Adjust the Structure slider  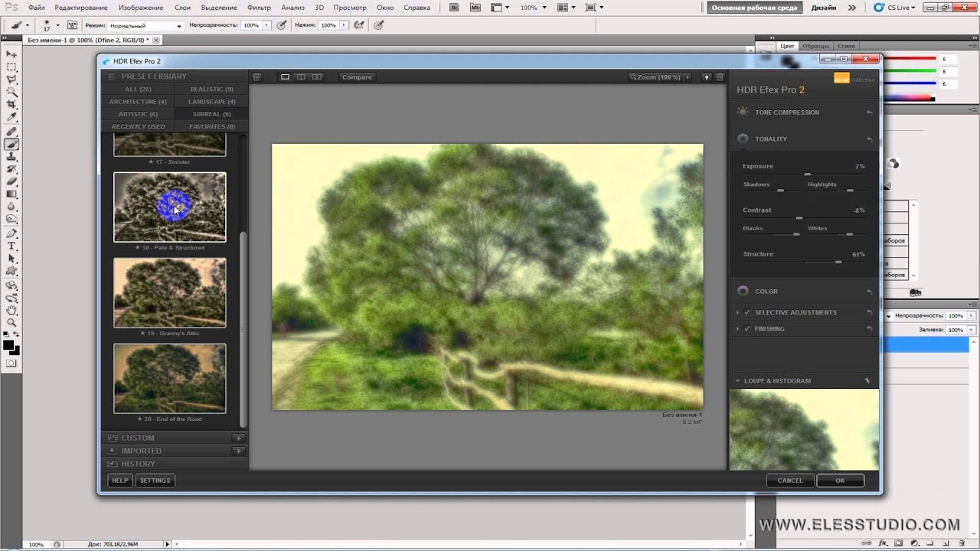tap(838, 262)
